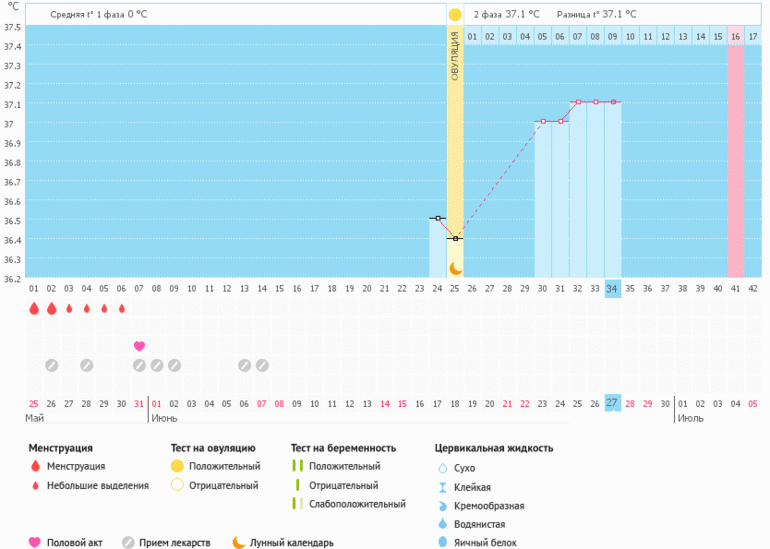The height and width of the screenshot is (549, 770).
Task: Click the Лунный календарь legend moon icon
Action: pos(239,542)
